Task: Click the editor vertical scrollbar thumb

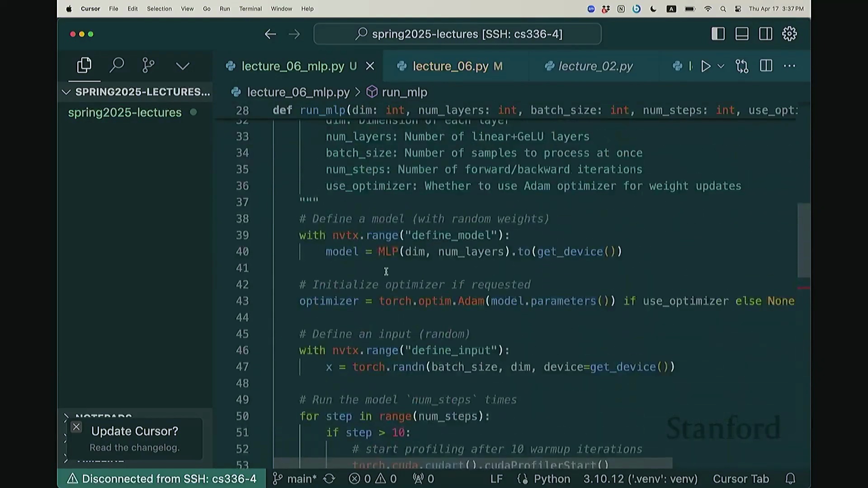Action: click(803, 239)
